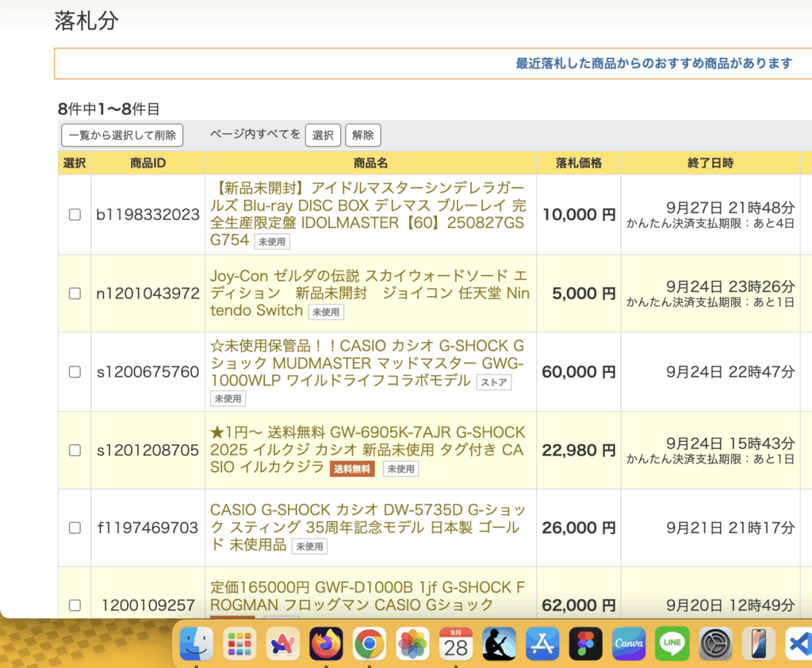Viewport: 812px width, 668px height.
Task: Open Google Chrome in the dock
Action: 370,643
